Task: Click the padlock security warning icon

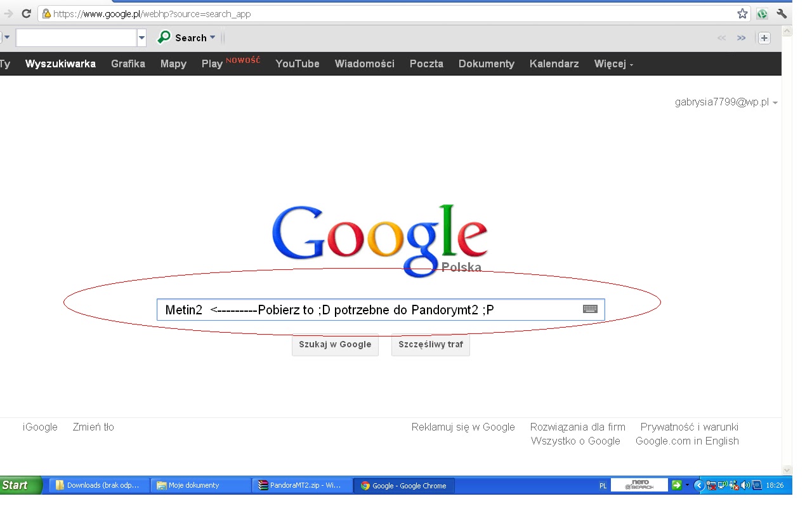Action: coord(46,13)
